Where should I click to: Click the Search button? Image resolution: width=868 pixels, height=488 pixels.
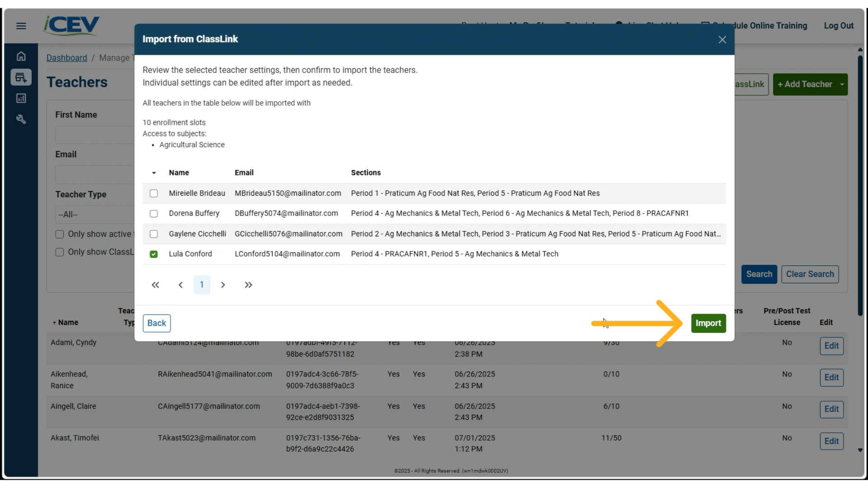[759, 274]
